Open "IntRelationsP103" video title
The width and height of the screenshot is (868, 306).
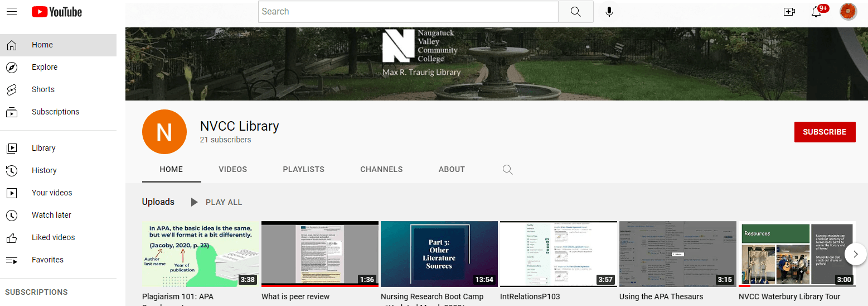point(530,297)
